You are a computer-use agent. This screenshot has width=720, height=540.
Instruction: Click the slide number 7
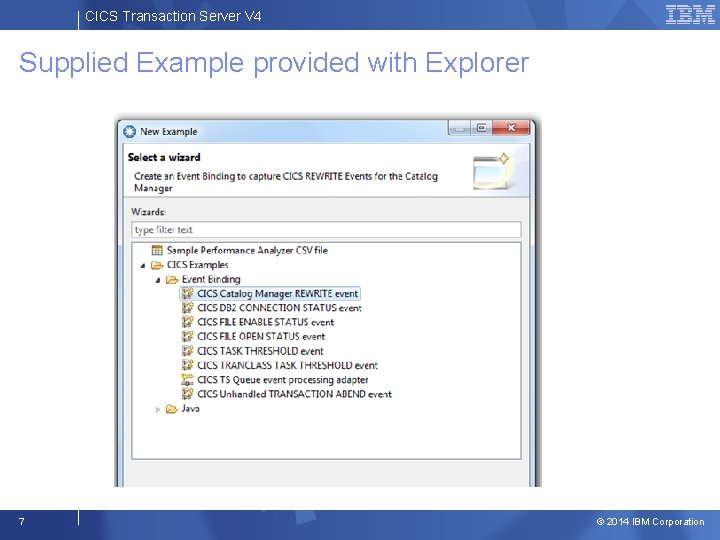(x=22, y=521)
